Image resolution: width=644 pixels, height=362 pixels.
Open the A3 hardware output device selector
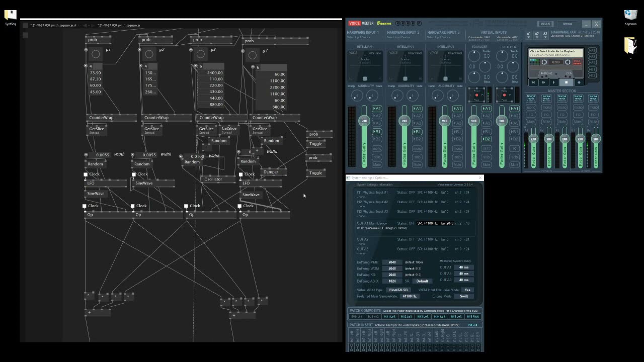pos(544,34)
